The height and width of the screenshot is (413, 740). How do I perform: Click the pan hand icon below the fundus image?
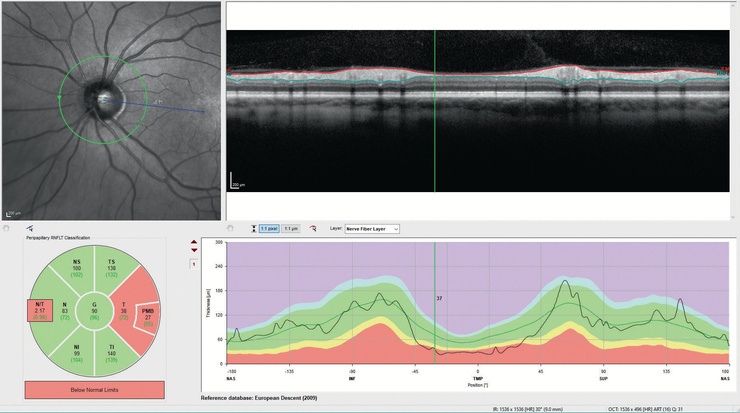point(6,228)
